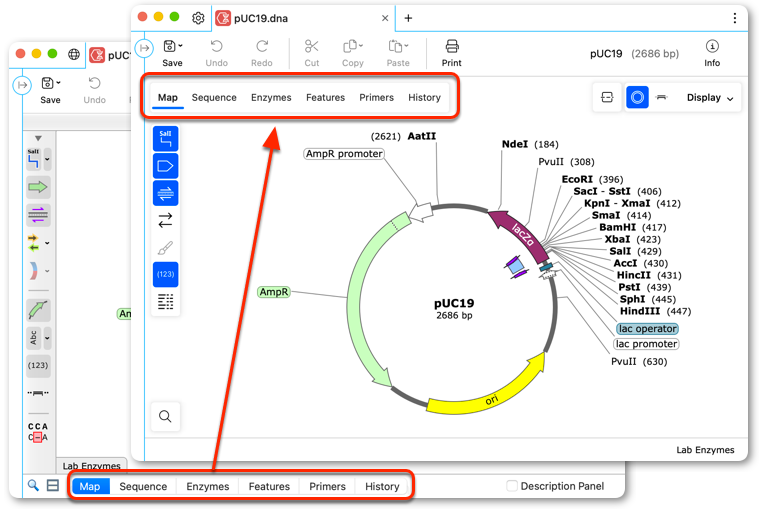Open enzymes dropdown arrow in back window
Image resolution: width=759 pixels, height=509 pixels.
click(x=47, y=159)
